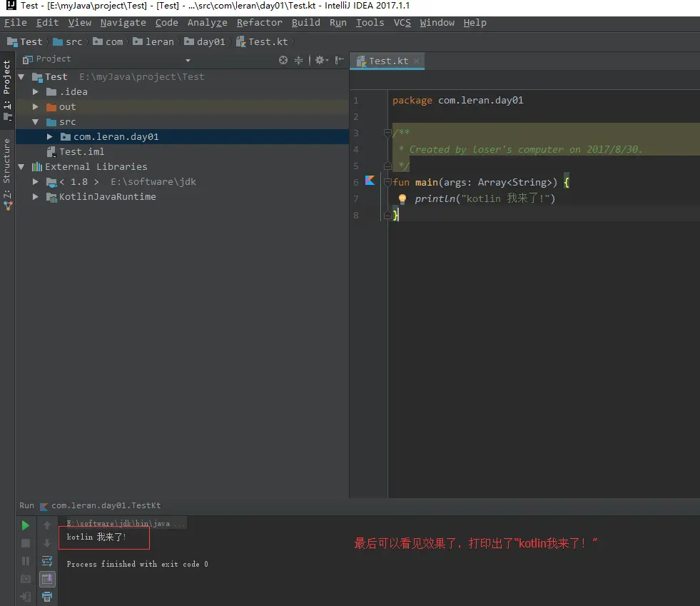Viewport: 700px width, 606px height.
Task: Open the File menu
Action: [x=16, y=22]
